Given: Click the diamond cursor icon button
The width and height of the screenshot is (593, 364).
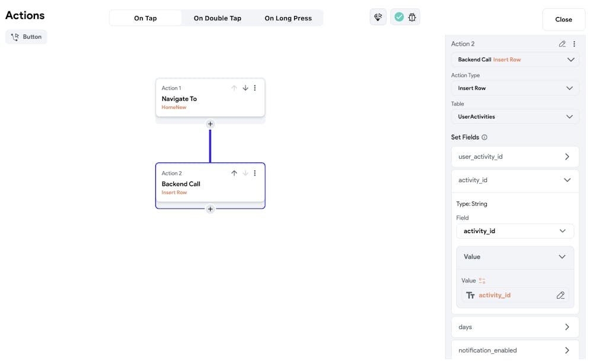Looking at the screenshot, I should (378, 17).
